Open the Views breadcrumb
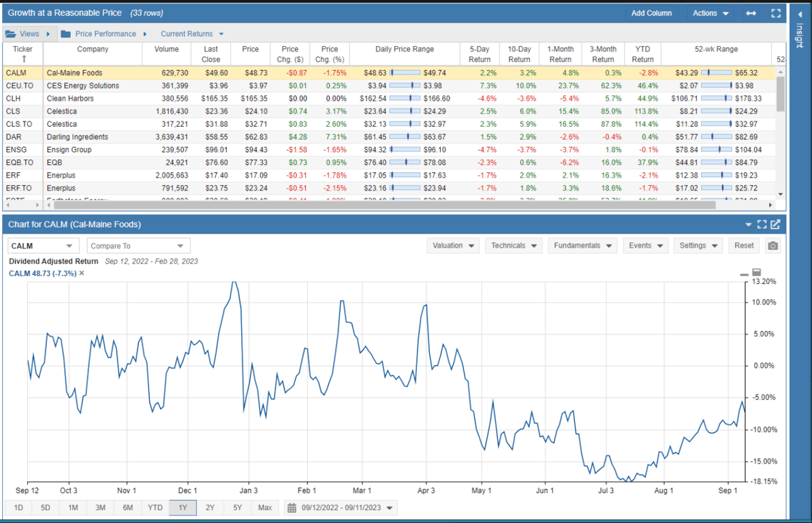Image resolution: width=812 pixels, height=523 pixels. pyautogui.click(x=29, y=34)
